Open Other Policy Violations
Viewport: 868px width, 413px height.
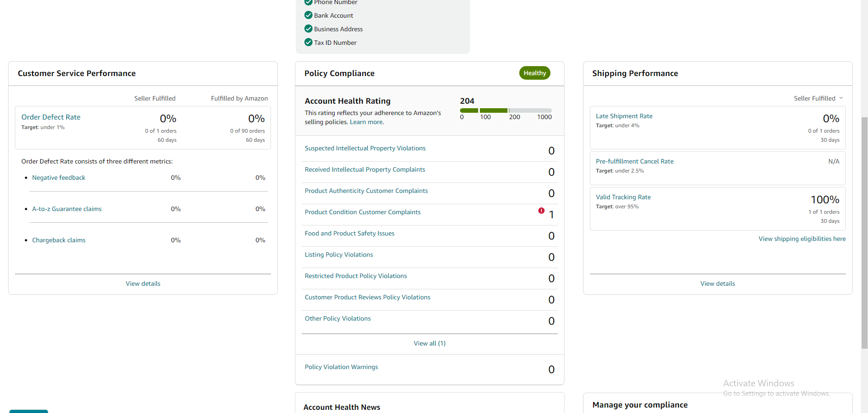click(x=338, y=318)
